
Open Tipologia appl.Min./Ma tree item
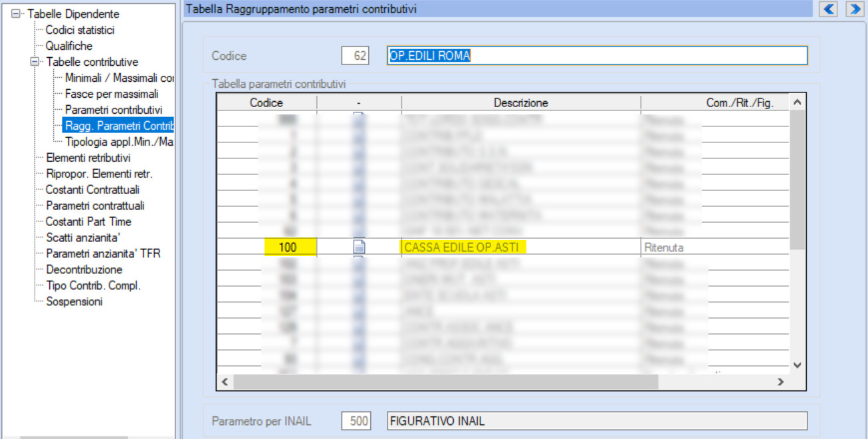tap(120, 142)
